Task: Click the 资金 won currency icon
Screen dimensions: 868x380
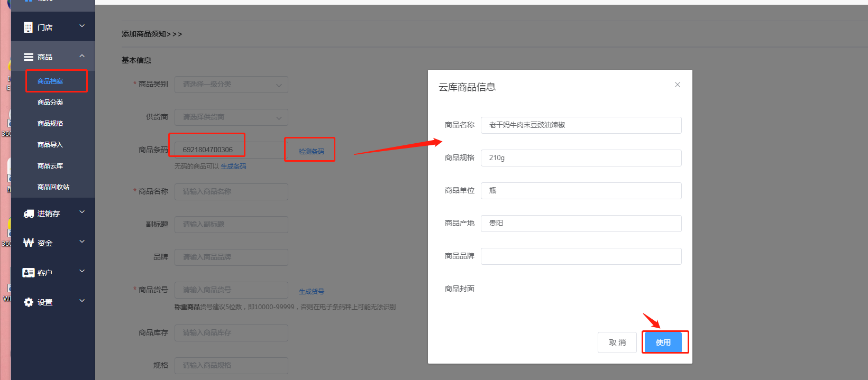Action: [x=29, y=243]
